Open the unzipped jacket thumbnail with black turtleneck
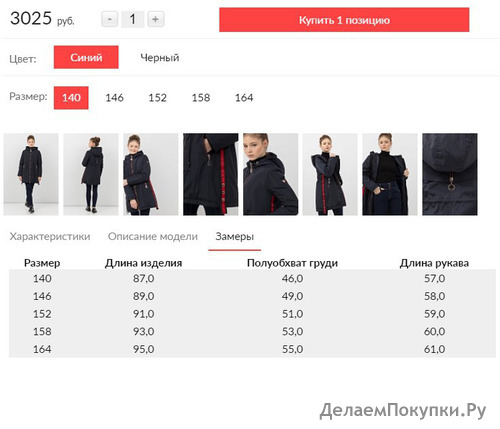 tap(390, 174)
